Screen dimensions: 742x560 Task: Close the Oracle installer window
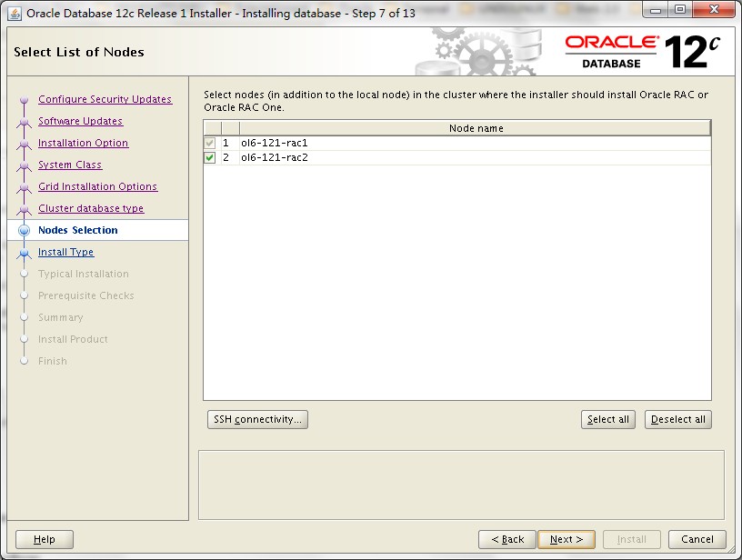pos(715,10)
